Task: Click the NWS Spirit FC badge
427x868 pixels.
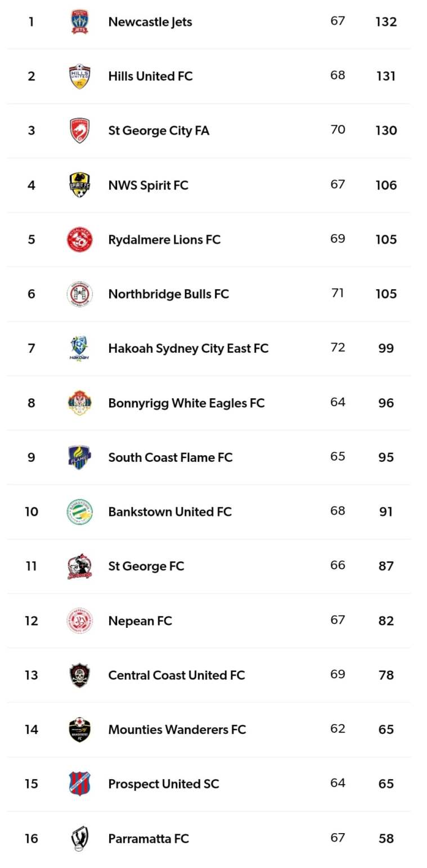Action: click(79, 185)
